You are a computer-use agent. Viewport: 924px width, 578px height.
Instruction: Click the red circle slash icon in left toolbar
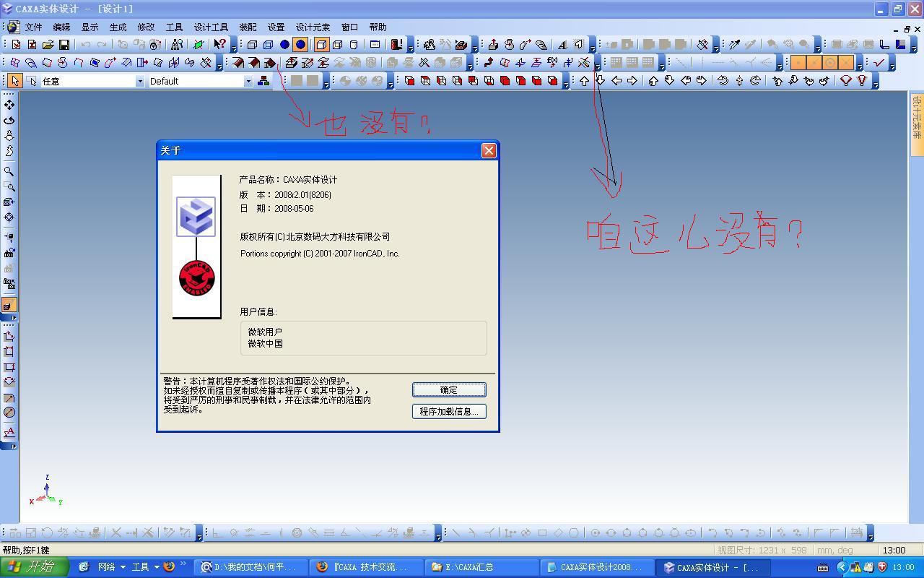click(9, 413)
